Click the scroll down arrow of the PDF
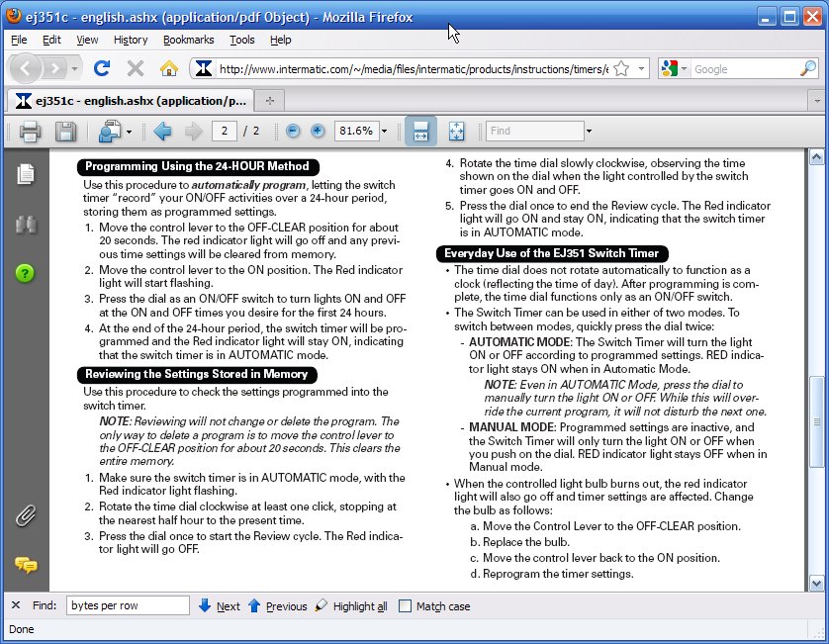Screen dimensions: 829x644 (x=817, y=584)
